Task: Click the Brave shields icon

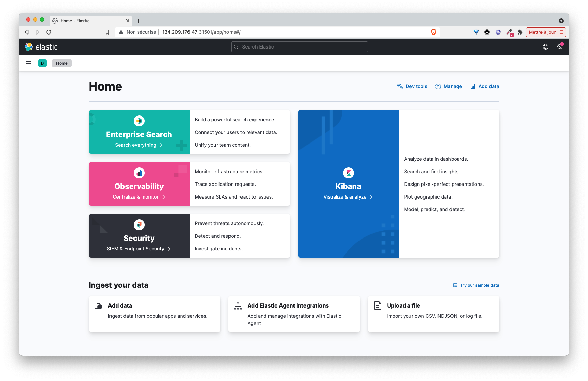Action: [x=434, y=32]
